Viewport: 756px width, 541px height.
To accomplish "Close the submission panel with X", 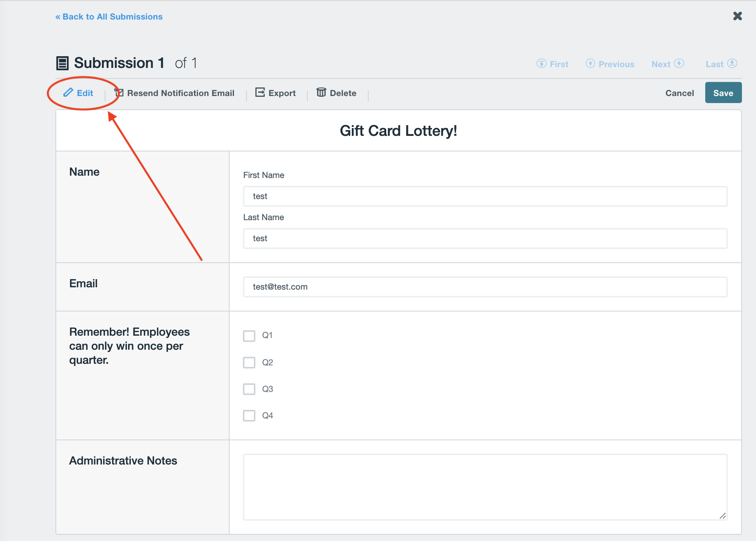I will [x=737, y=16].
